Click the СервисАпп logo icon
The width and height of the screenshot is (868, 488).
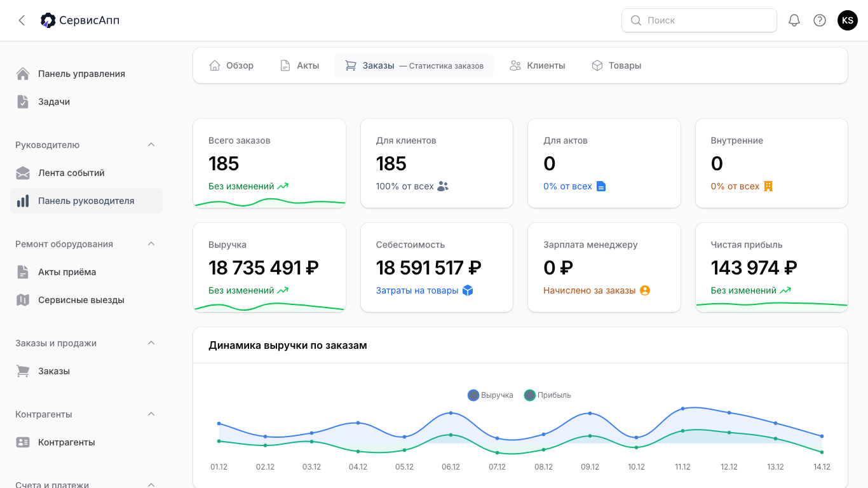[x=48, y=20]
